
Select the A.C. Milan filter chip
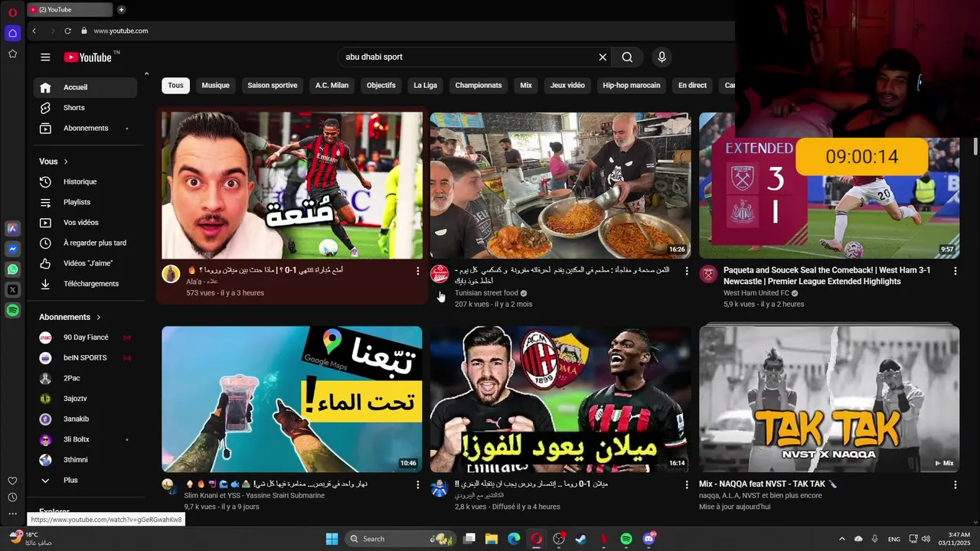[x=332, y=86]
